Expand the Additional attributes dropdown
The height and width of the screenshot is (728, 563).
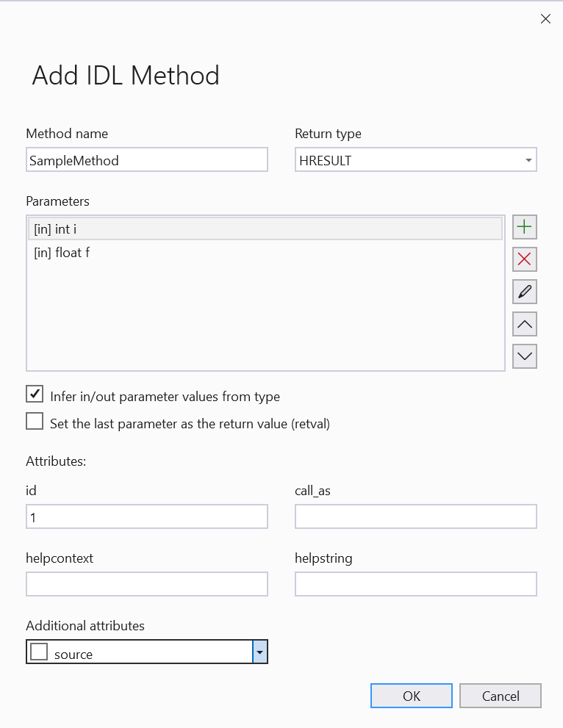click(259, 651)
